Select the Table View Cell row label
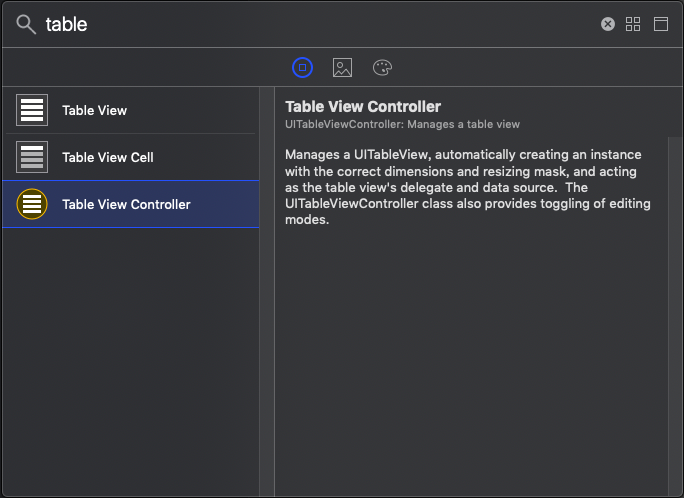The width and height of the screenshot is (684, 498). [x=107, y=157]
